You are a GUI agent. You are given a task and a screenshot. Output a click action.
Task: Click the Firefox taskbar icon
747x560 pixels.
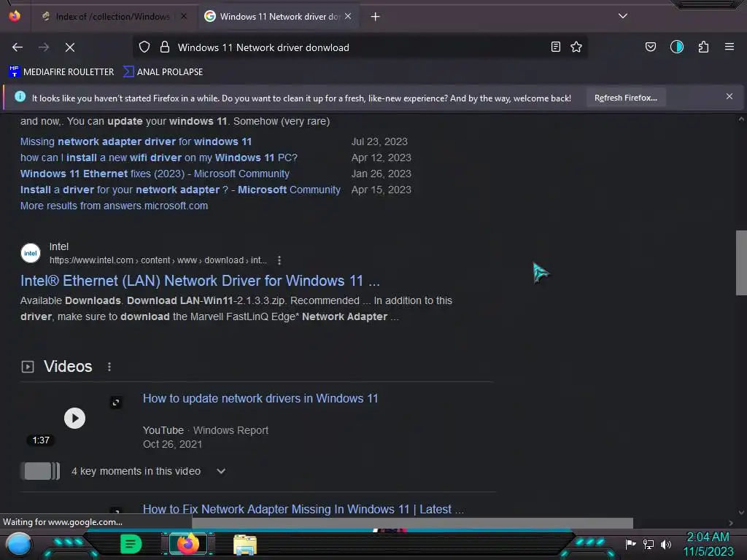[188, 544]
